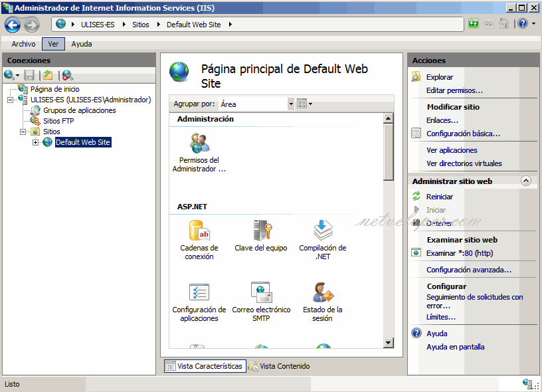Open Permisos del Administrador feature icon
Viewport: 542px width, 392px height.
[199, 143]
